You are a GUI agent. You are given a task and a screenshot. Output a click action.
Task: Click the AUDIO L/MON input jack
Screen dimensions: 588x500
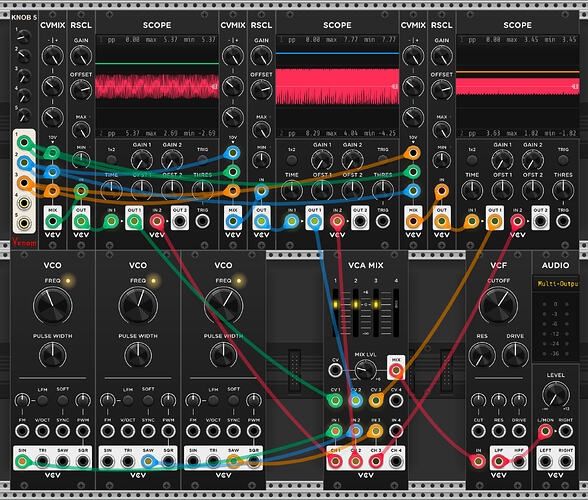coord(545,431)
